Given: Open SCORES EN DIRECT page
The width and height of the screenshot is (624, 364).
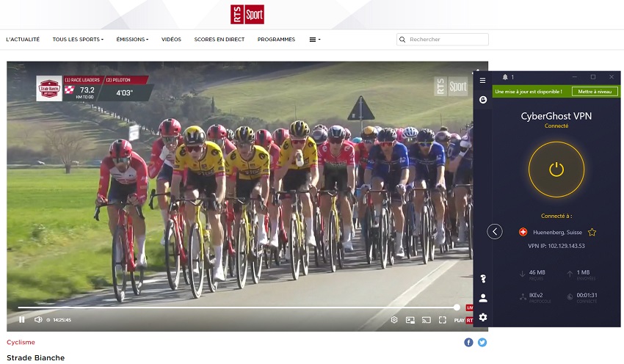Looking at the screenshot, I should pyautogui.click(x=220, y=40).
